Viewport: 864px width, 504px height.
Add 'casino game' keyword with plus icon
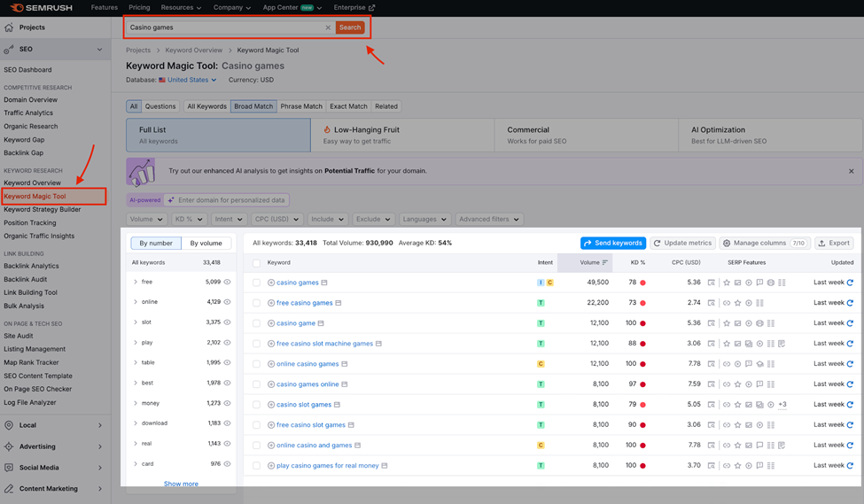(271, 323)
